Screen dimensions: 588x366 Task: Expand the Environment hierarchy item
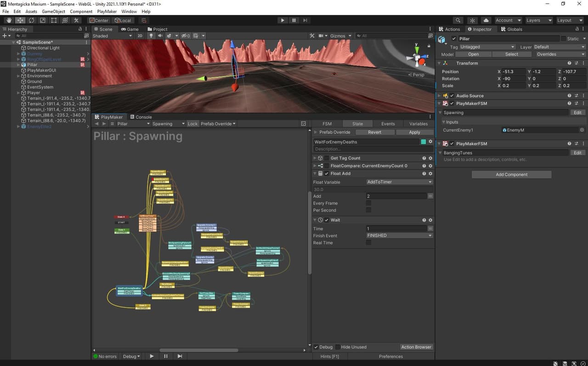tap(18, 76)
